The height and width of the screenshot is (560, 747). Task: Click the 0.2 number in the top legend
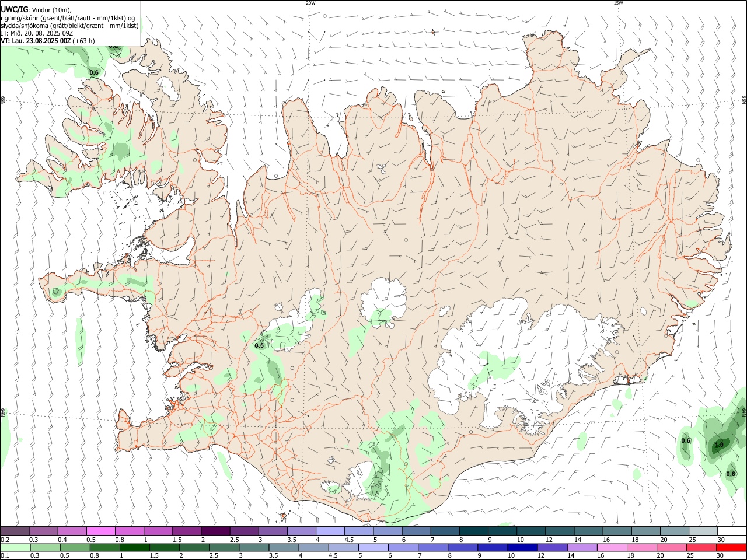point(5,540)
